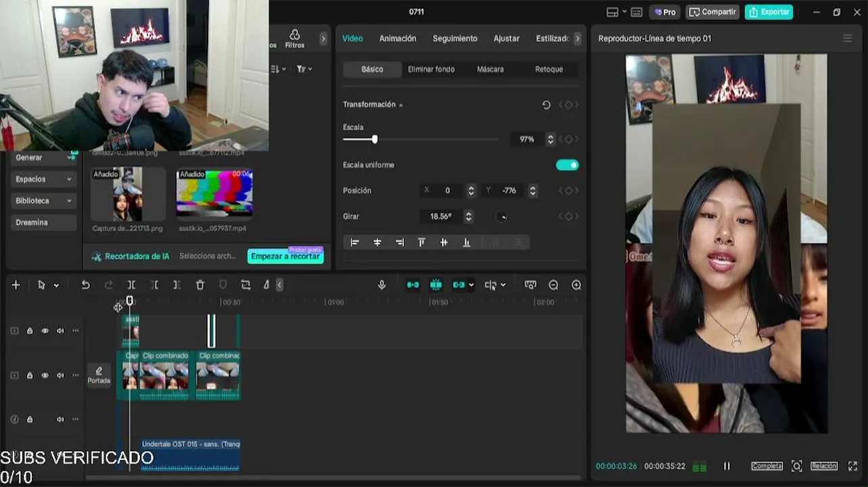Switch to the Seguimiento tab
Screen dimensions: 868x487
(455, 39)
